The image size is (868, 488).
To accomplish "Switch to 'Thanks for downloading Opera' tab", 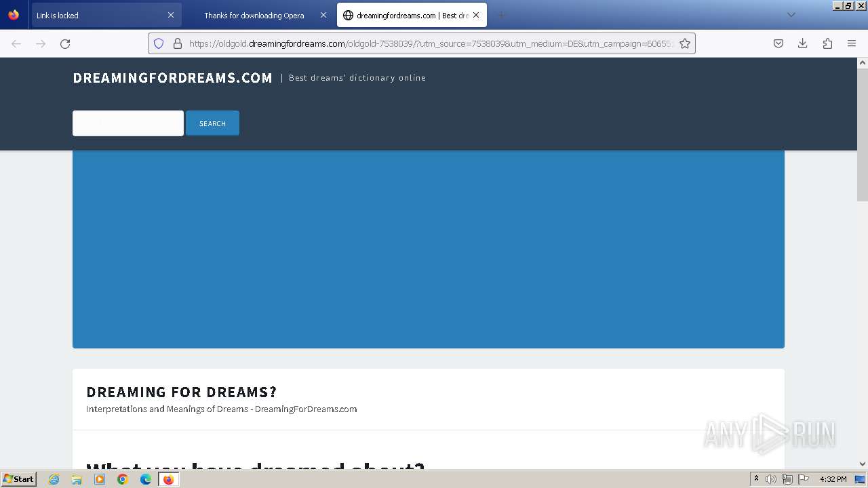I will click(x=258, y=15).
